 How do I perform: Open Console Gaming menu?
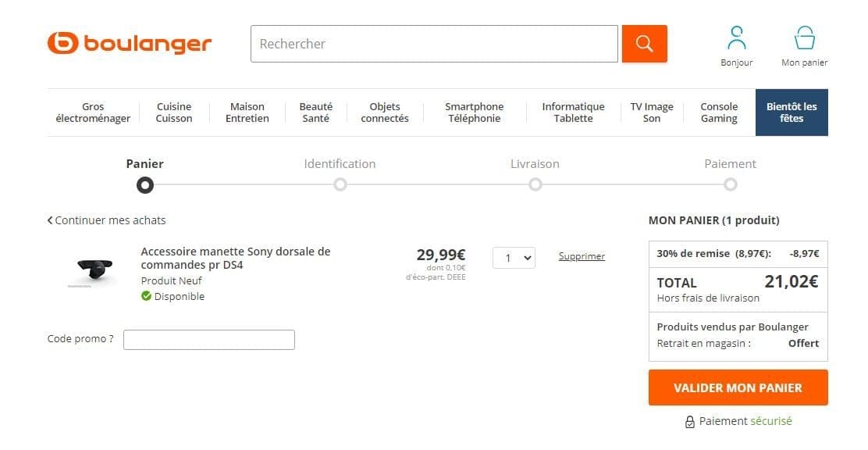pos(719,112)
